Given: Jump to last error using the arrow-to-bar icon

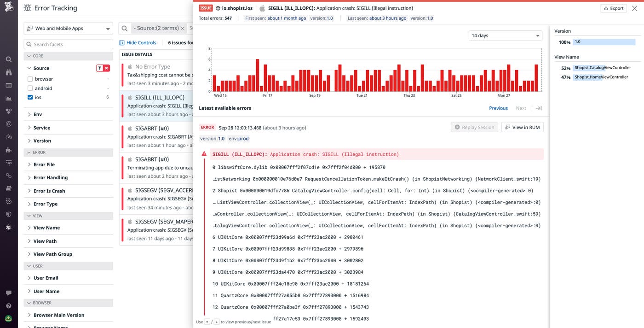Looking at the screenshot, I should (538, 108).
